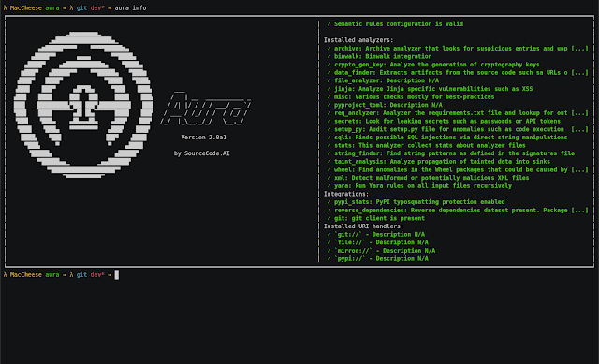Screen dimensions: 599x364
Task: Click the 'jinja: Analyze Jinja' line
Action: coord(430,89)
